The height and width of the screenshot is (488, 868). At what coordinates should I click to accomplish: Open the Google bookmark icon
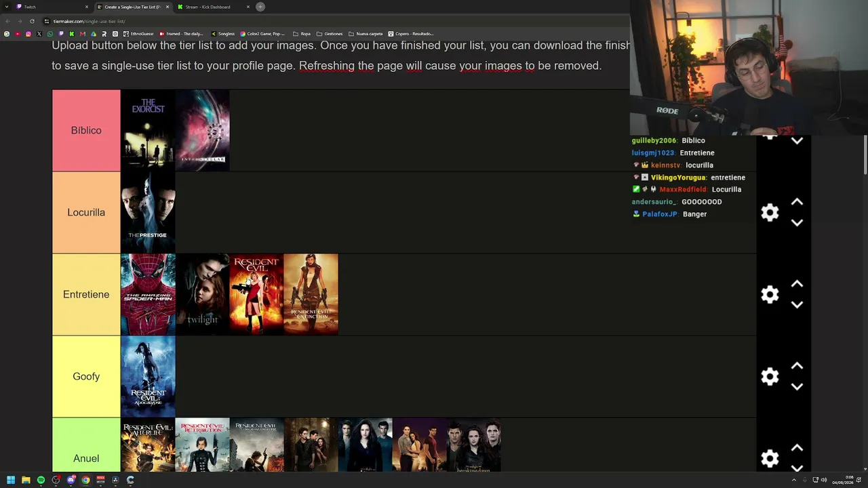(x=7, y=34)
